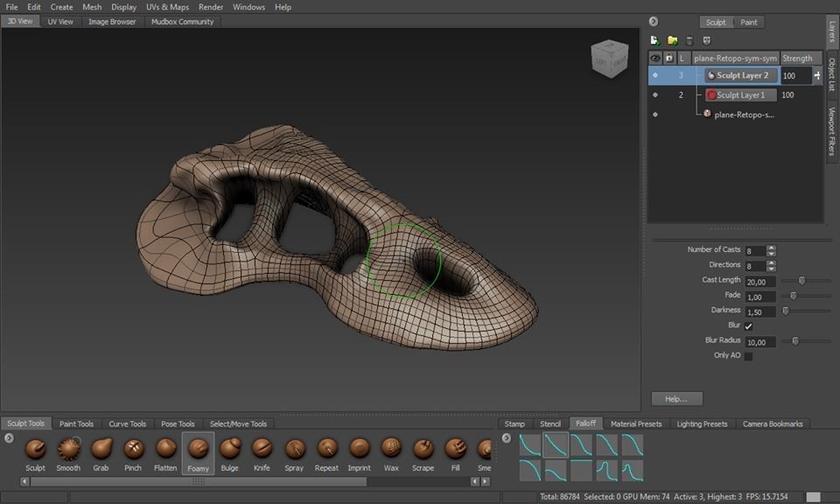
Task: Select the Scrape brush tool
Action: (x=423, y=454)
